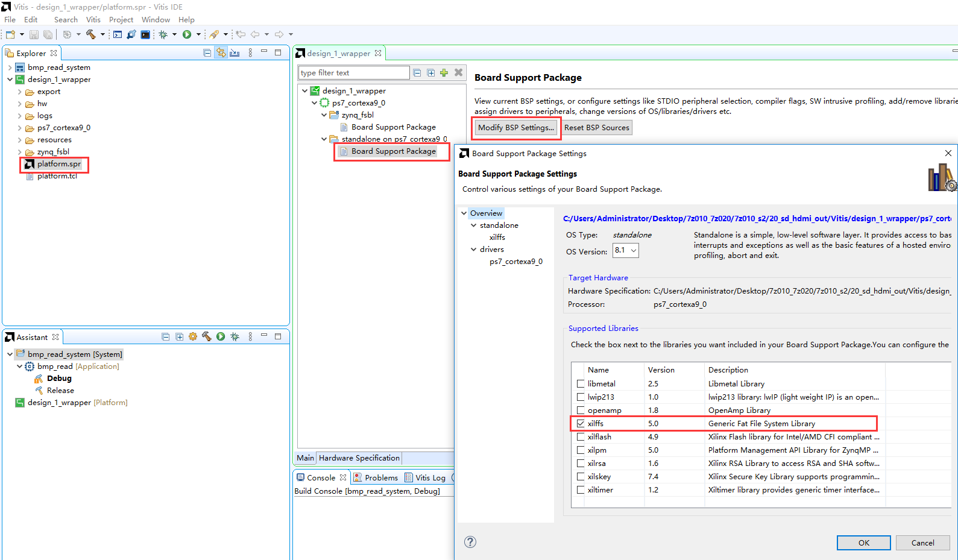The width and height of the screenshot is (958, 560).
Task: Click the Import icon in Explorer header
Action: tap(235, 53)
